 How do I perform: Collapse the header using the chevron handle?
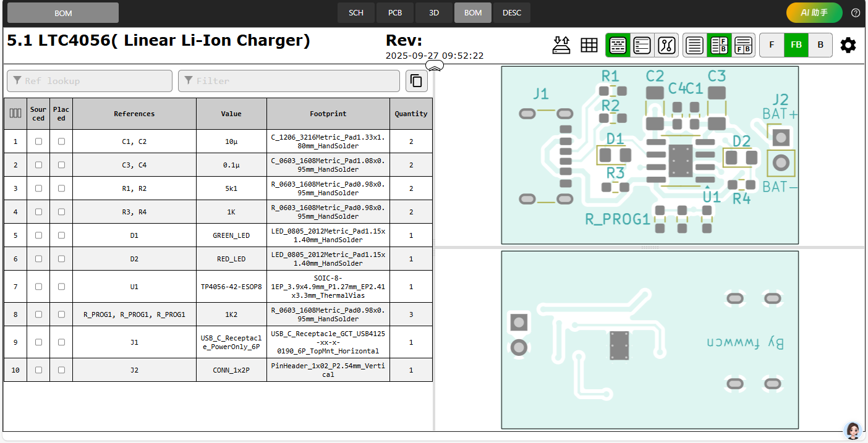pyautogui.click(x=435, y=66)
